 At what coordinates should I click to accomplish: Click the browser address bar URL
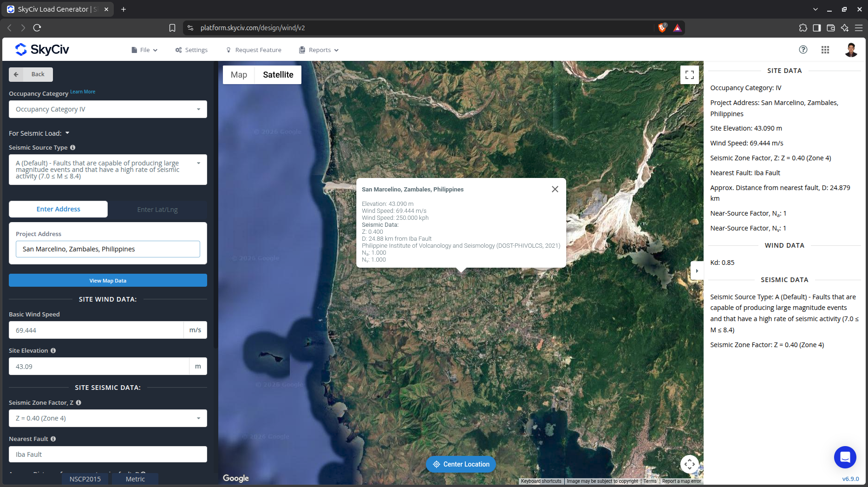click(x=253, y=28)
